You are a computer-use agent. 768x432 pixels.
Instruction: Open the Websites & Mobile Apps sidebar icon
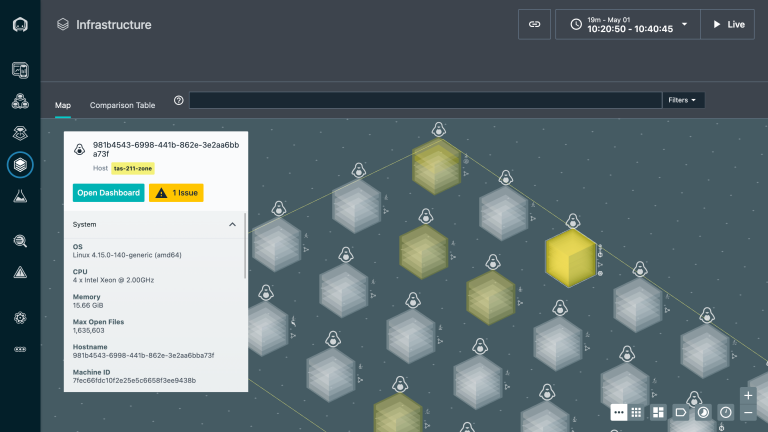coord(20,70)
